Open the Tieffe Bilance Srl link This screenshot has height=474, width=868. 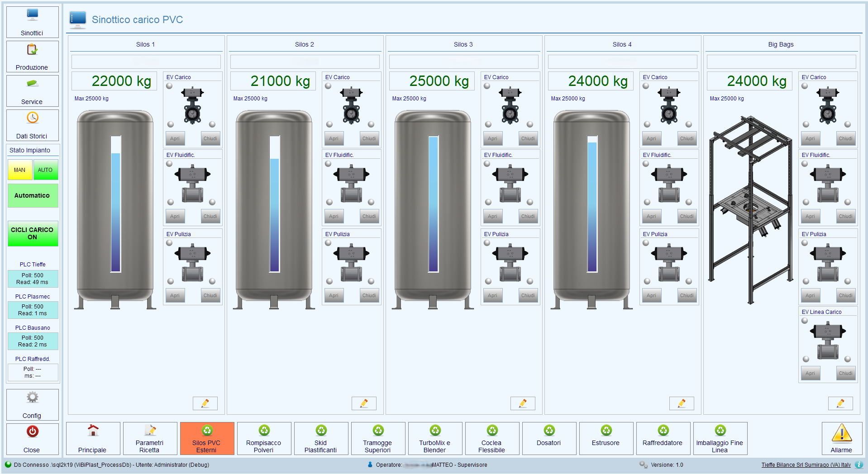pyautogui.click(x=806, y=465)
